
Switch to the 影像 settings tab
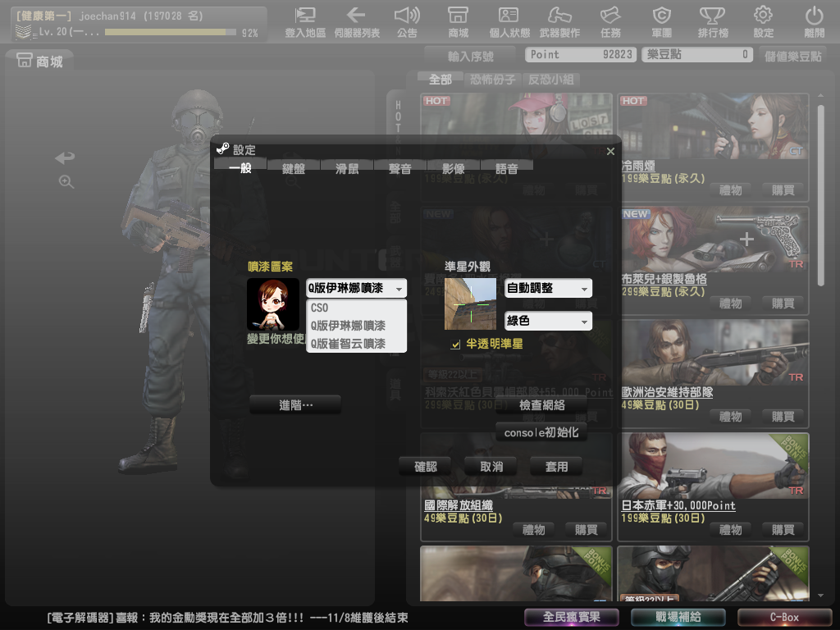coord(453,169)
